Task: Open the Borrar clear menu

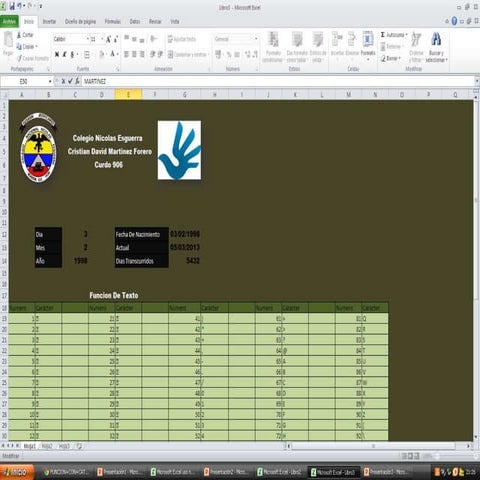Action: (391, 58)
